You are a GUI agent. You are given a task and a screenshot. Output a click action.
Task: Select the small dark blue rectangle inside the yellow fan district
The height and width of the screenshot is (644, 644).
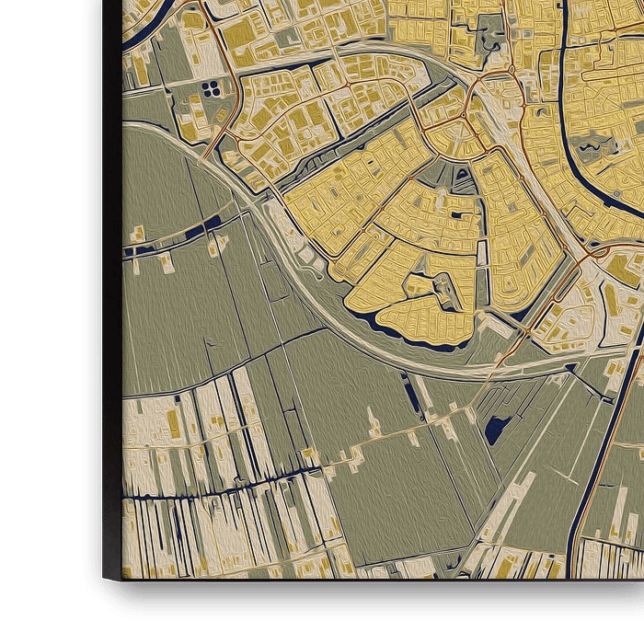click(457, 215)
